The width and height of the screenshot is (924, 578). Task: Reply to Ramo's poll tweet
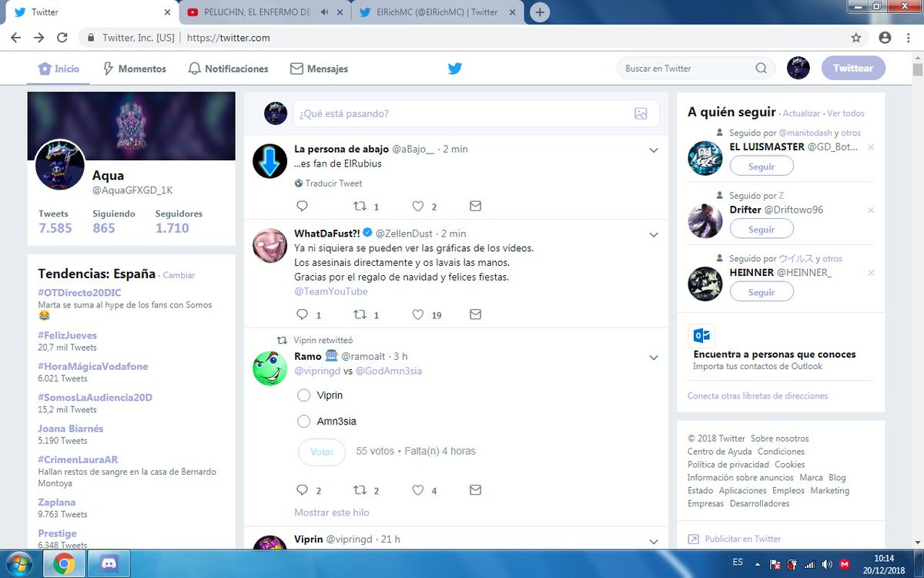click(302, 490)
